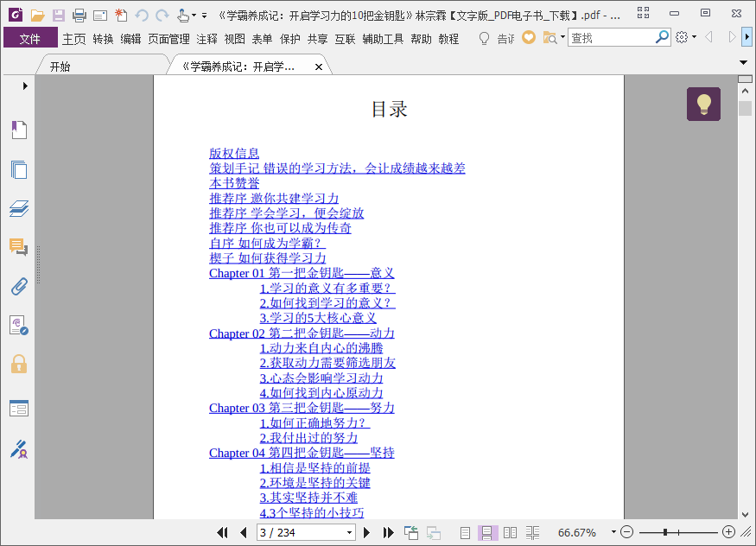Open the 主页 ribbon tab

coord(73,39)
